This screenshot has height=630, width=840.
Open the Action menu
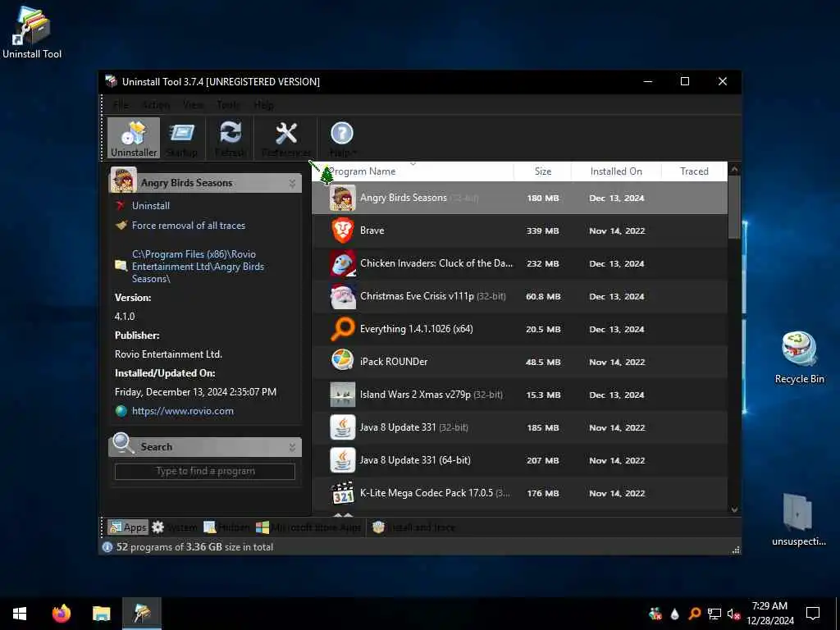pyautogui.click(x=156, y=105)
